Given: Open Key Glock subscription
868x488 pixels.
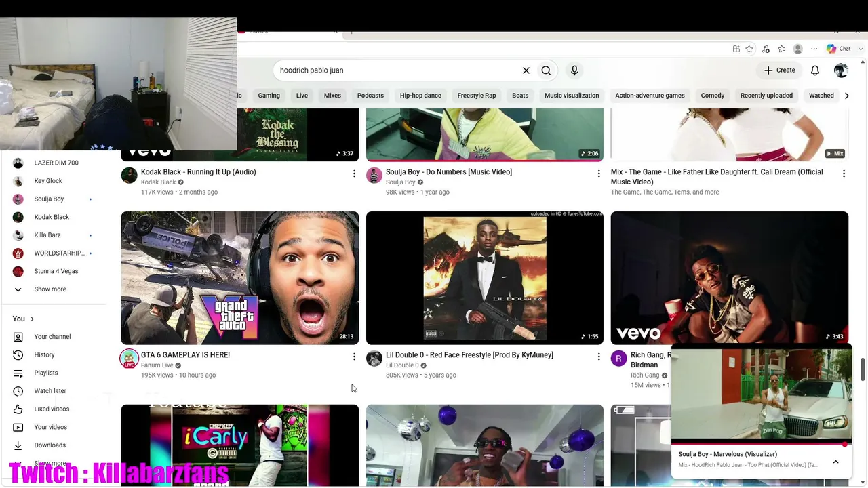Looking at the screenshot, I should click(48, 181).
